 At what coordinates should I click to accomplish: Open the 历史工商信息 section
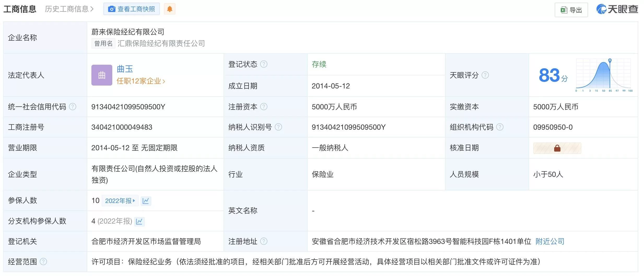(x=69, y=9)
